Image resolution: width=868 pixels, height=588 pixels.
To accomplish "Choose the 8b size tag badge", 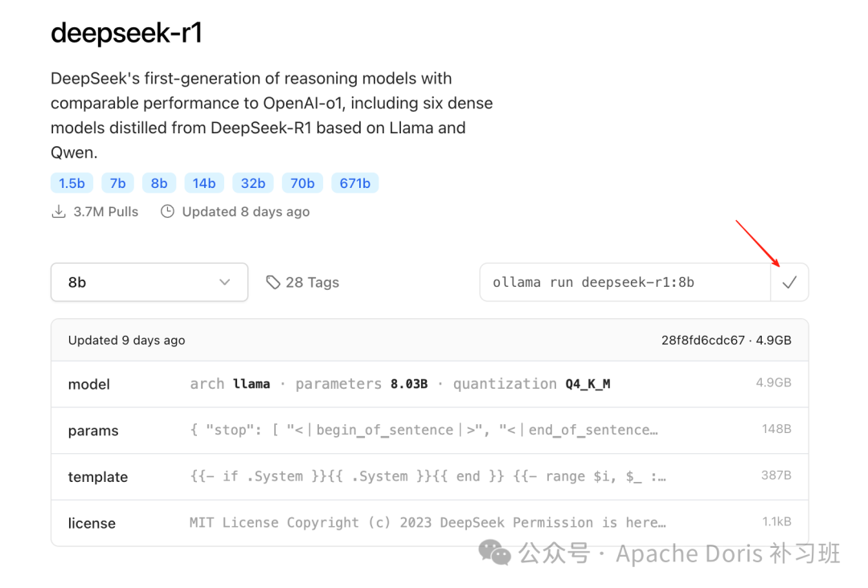I will (159, 183).
